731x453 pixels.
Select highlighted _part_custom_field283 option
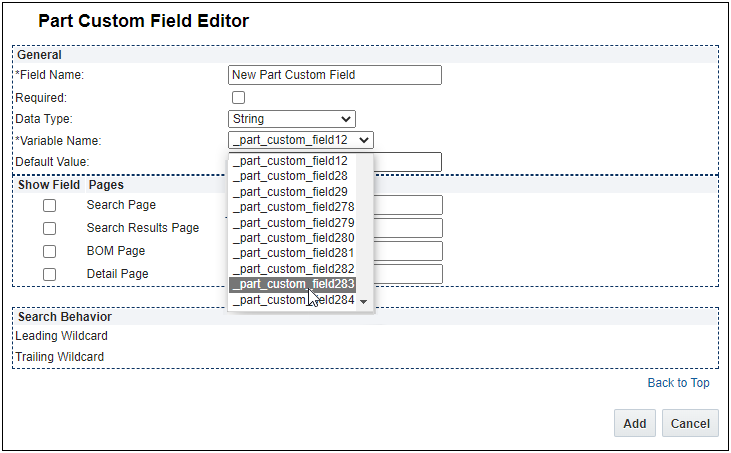click(x=293, y=285)
